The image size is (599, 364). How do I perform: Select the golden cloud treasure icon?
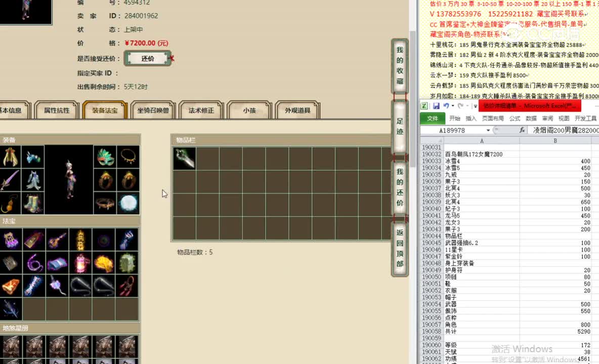(x=104, y=262)
